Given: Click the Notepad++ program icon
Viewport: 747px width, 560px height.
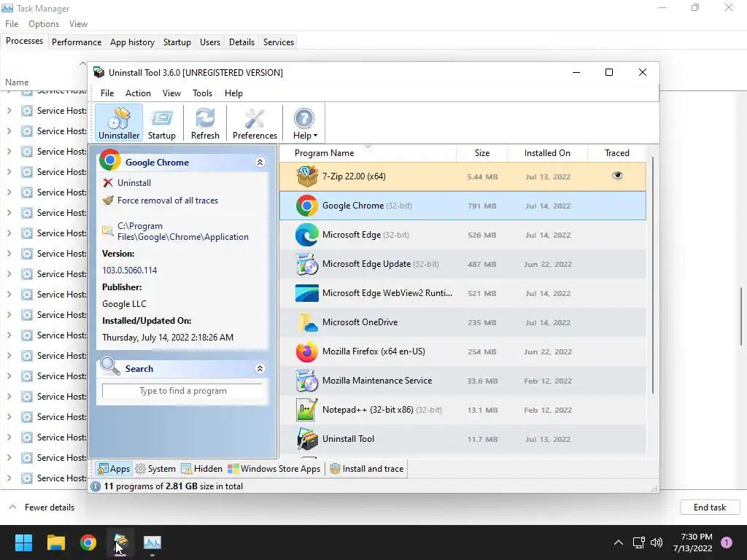Looking at the screenshot, I should coord(307,410).
